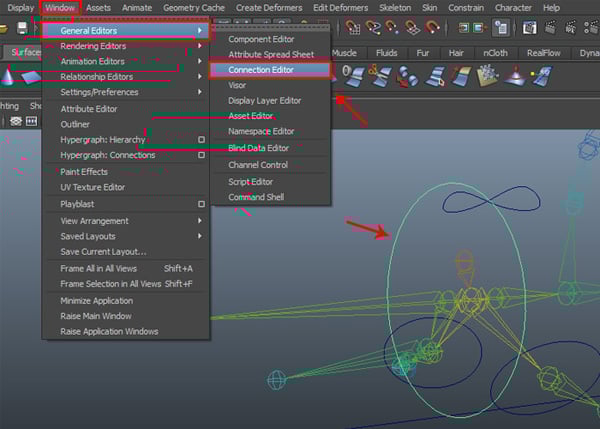Viewport: 600px width, 429px height.
Task: Select the Fluids shelf tab
Action: [387, 52]
